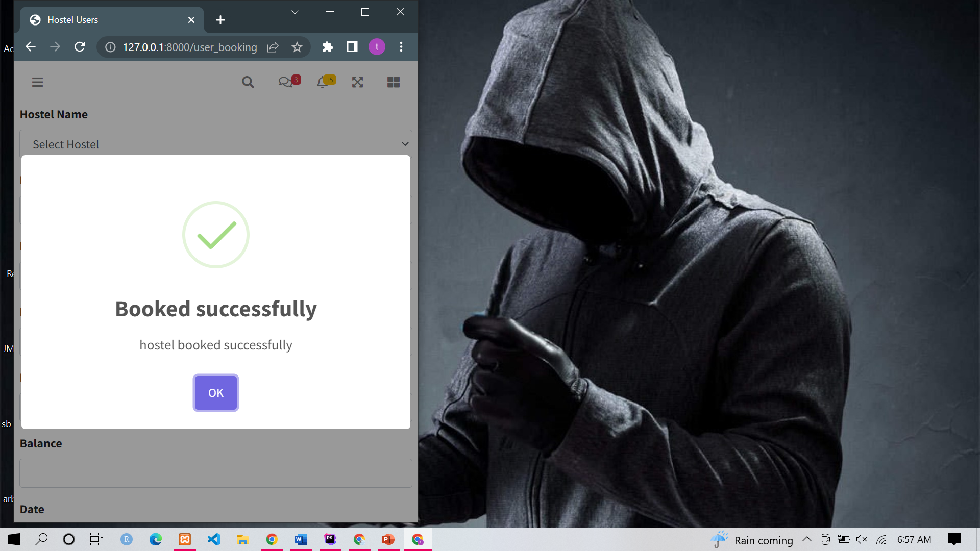Screen dimensions: 980x551
Task: Click the page search magnifier icon
Action: click(x=248, y=82)
